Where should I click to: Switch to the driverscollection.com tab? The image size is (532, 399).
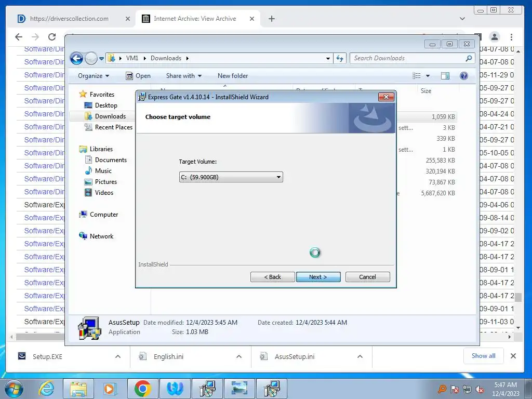69,19
